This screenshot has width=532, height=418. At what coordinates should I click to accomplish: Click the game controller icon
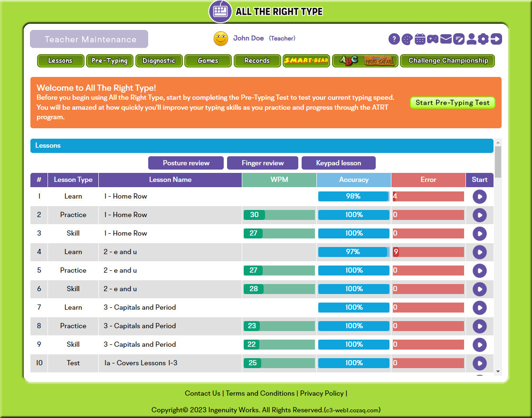tap(433, 39)
